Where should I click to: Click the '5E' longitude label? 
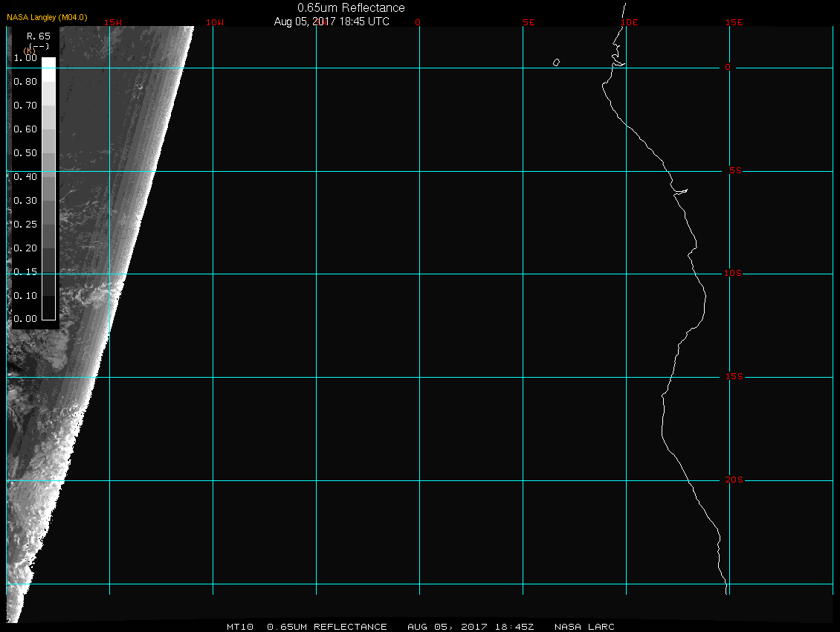529,22
